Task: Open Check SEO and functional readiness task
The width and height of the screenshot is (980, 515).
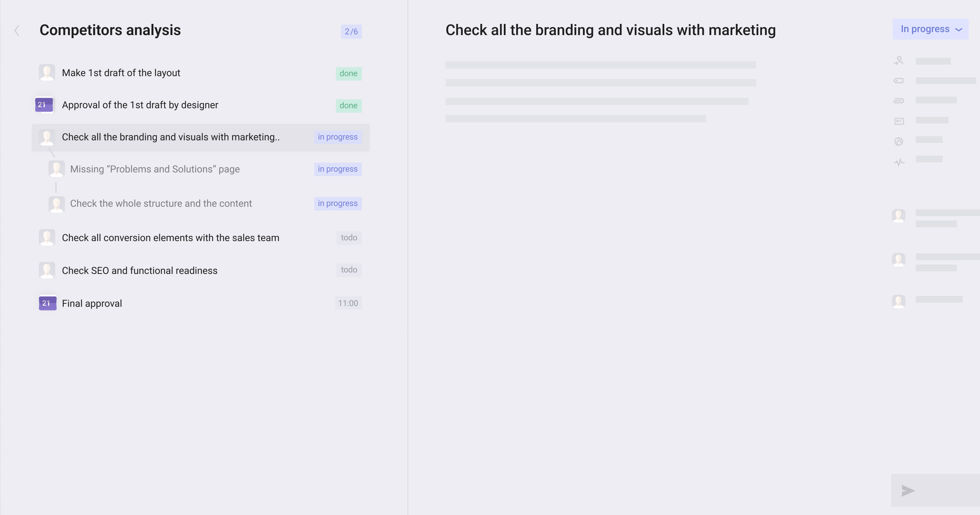Action: click(x=140, y=270)
